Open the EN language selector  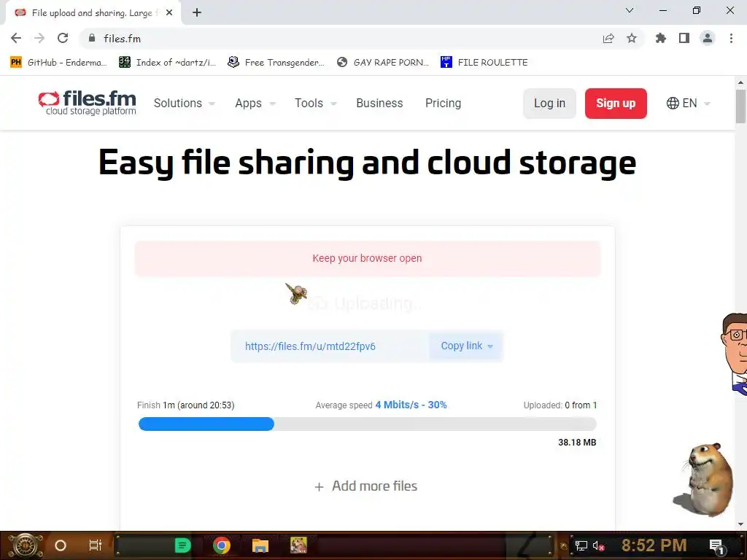[x=689, y=104]
